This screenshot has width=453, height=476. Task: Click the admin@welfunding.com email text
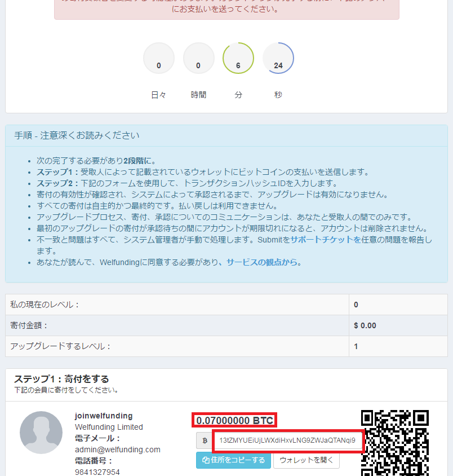pyautogui.click(x=118, y=449)
